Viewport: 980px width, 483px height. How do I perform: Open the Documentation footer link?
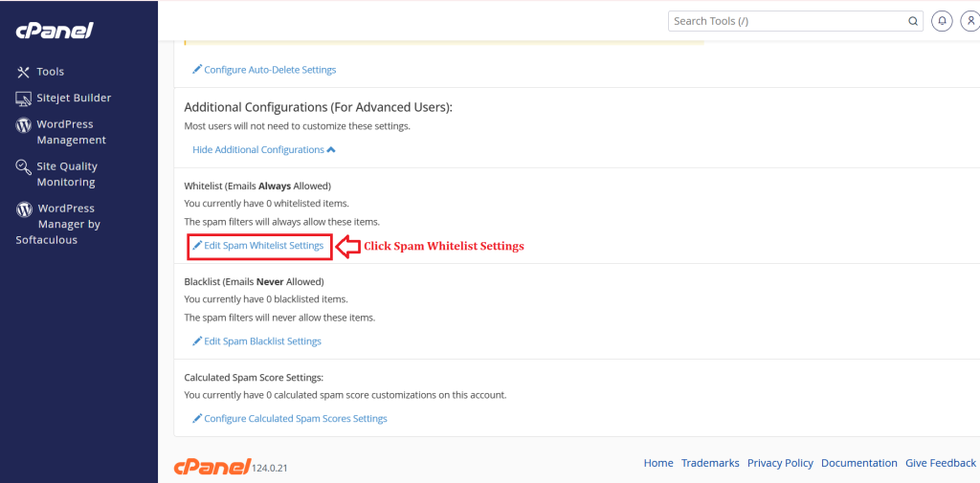click(x=859, y=463)
